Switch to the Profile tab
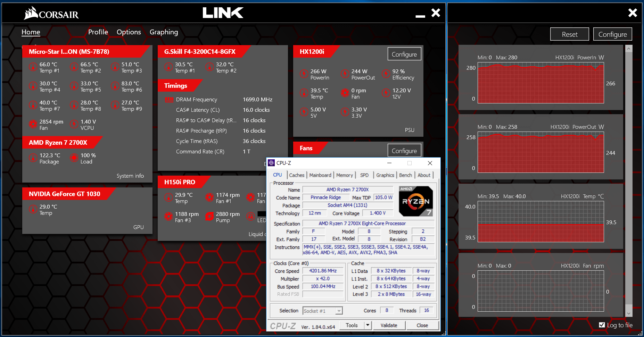The width and height of the screenshot is (644, 337). click(x=98, y=32)
